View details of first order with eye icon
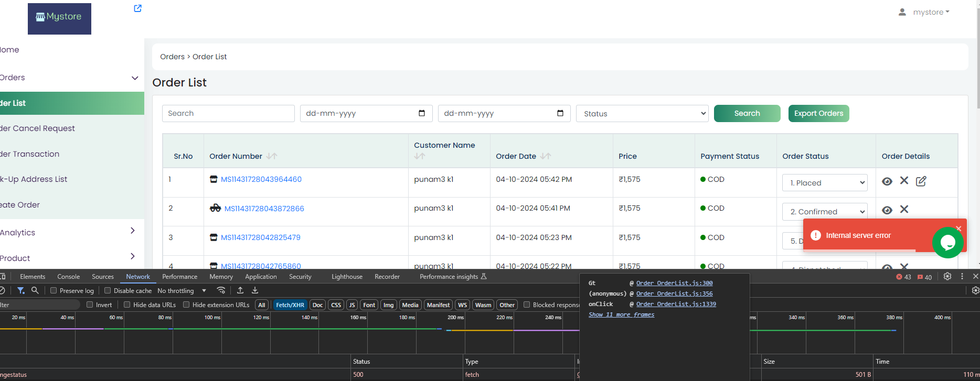980x381 pixels. [887, 181]
